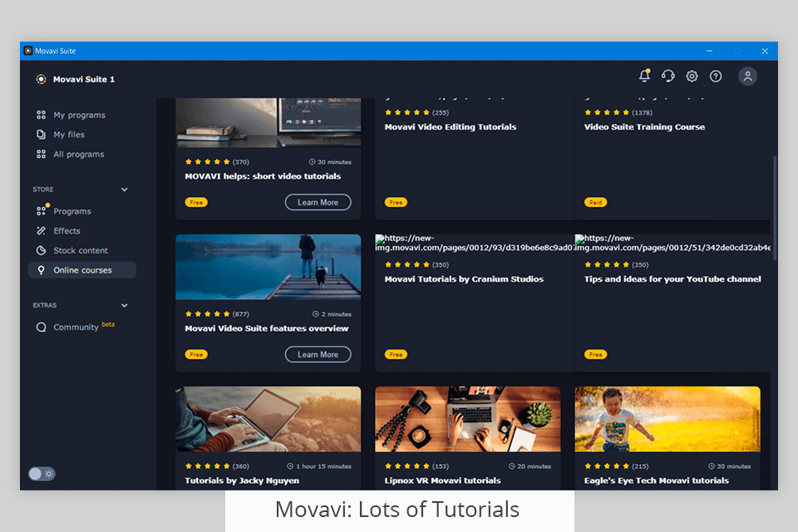
Task: Click title Video Suite Training Course
Action: click(644, 126)
